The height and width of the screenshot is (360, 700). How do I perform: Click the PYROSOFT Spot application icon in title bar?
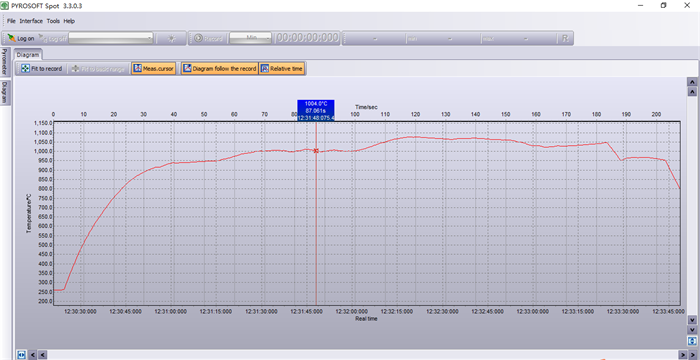(x=5, y=6)
